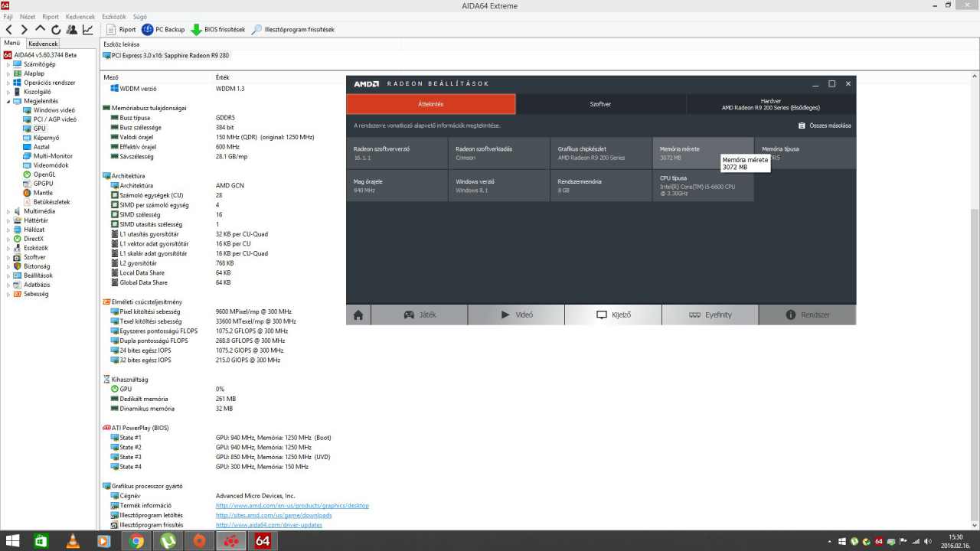The width and height of the screenshot is (980, 551).
Task: Open the Kedvencek menu in the menu bar
Action: pyautogui.click(x=80, y=16)
